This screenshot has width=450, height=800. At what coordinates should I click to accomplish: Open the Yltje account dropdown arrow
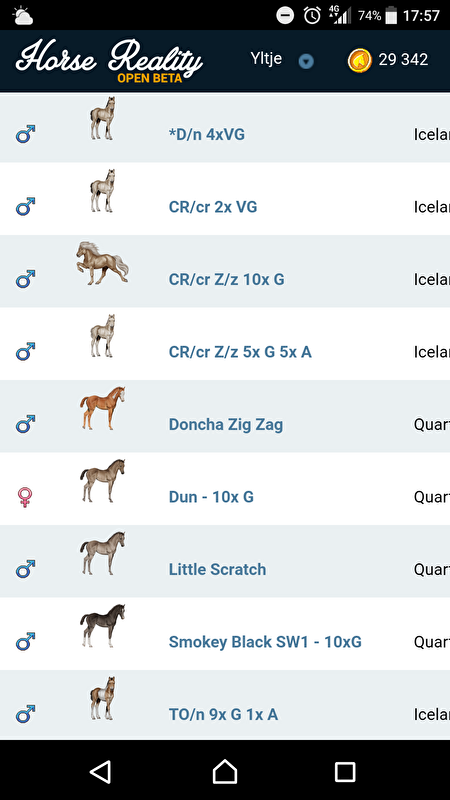point(306,62)
